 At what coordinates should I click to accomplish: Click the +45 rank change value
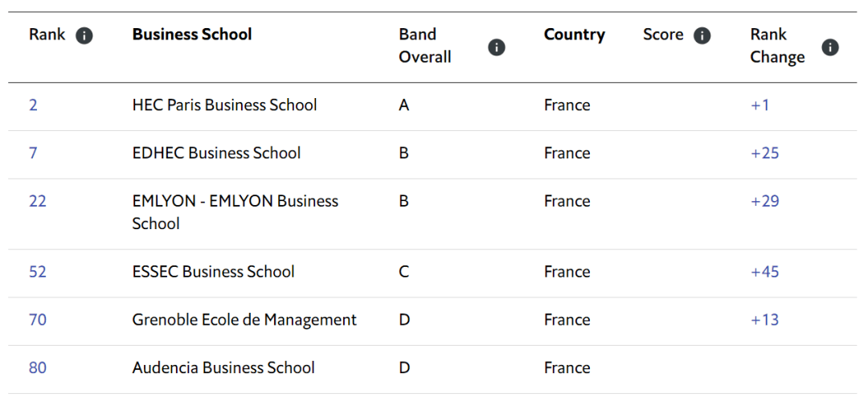764,273
